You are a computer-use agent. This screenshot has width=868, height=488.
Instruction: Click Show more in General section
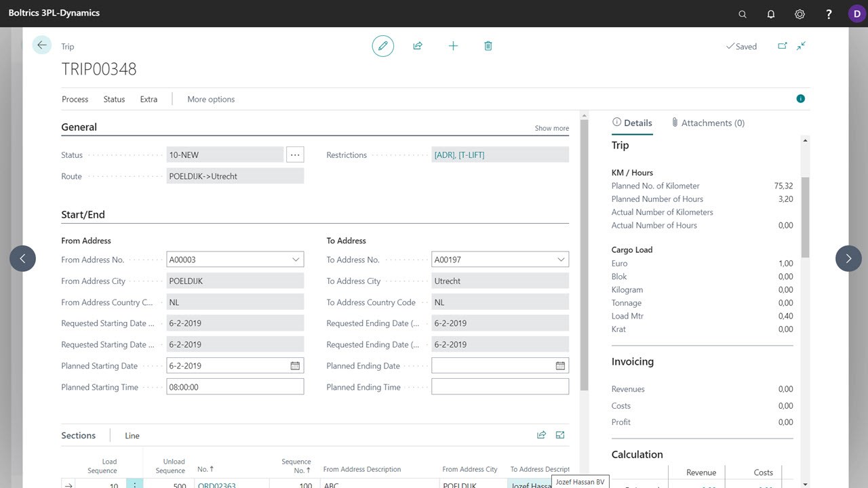(552, 128)
